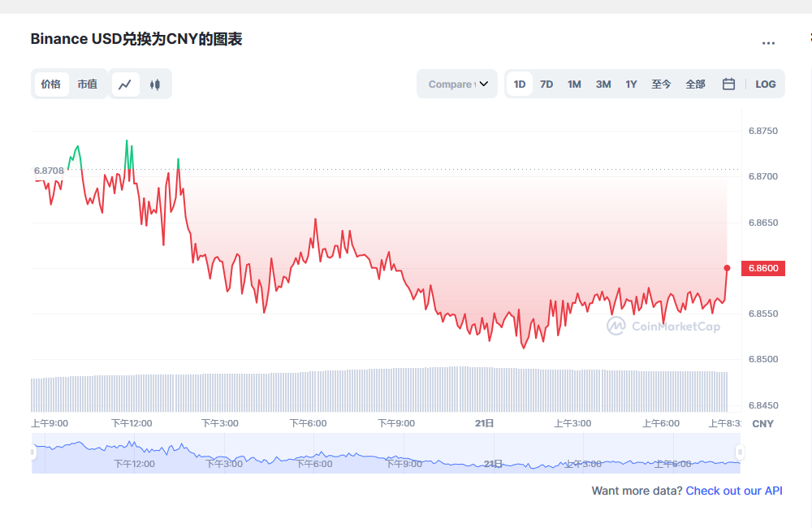Click the 6.8450 y-axis label
Image resolution: width=812 pixels, height=528 pixels.
(763, 405)
